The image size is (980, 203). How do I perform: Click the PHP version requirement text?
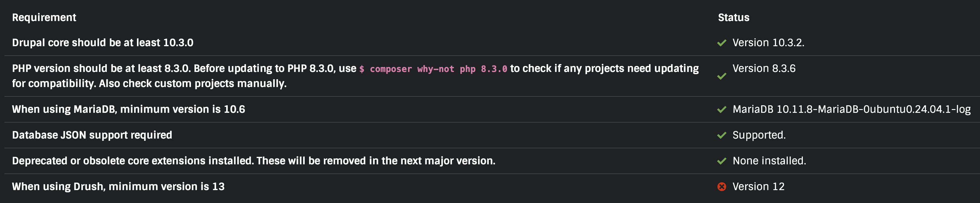pos(355,76)
